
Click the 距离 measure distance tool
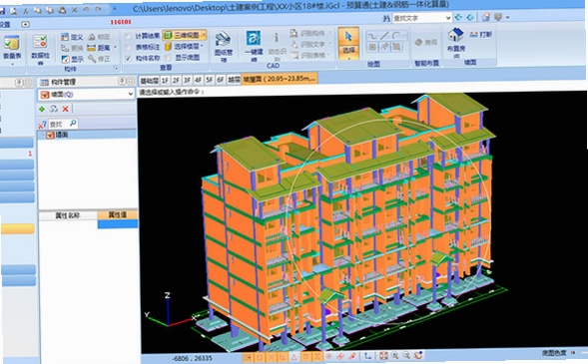99,48
